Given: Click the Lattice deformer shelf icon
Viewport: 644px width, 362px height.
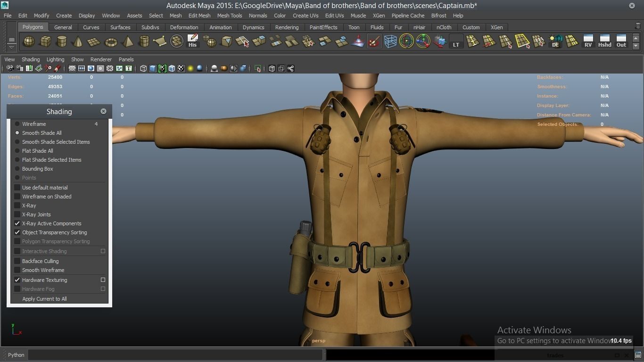Looking at the screenshot, I should pos(390,41).
